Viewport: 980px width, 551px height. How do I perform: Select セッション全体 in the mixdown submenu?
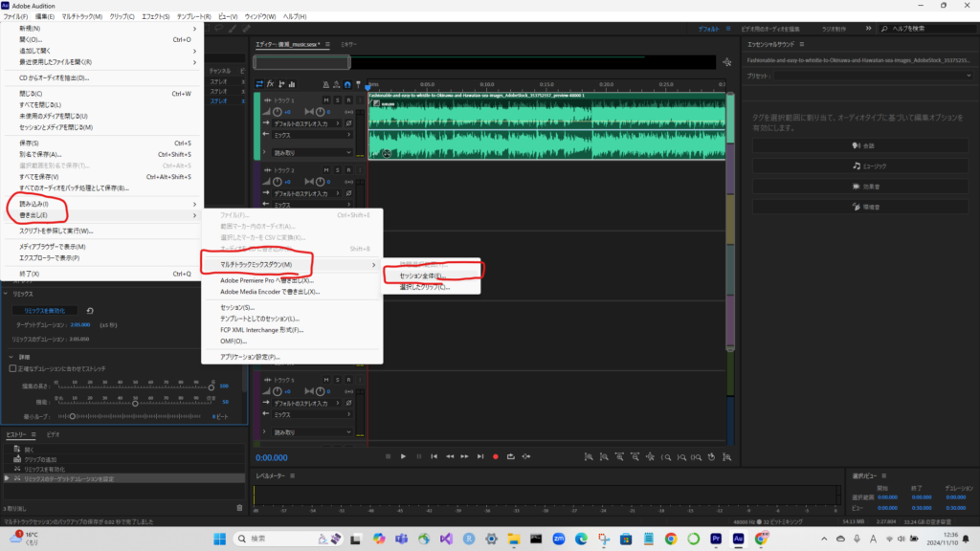coord(422,275)
